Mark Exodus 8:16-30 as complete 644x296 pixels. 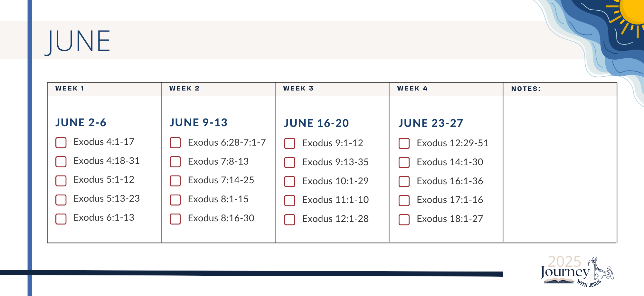[x=175, y=219]
